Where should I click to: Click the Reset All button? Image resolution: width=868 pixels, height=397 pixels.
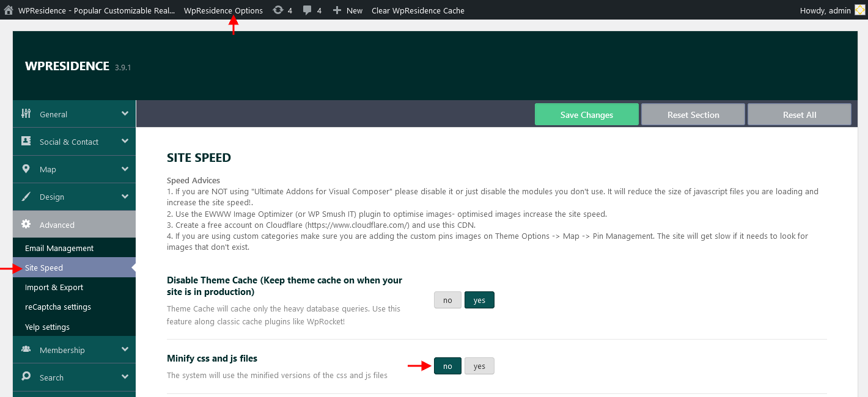800,114
